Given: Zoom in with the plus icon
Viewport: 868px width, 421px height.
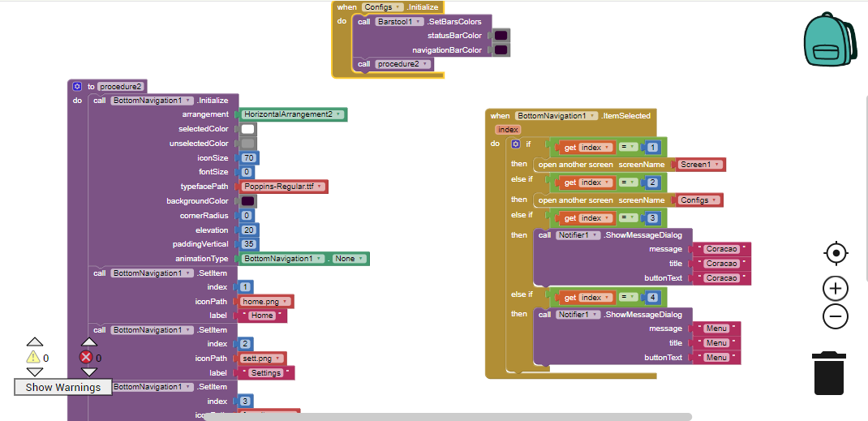Looking at the screenshot, I should 836,288.
